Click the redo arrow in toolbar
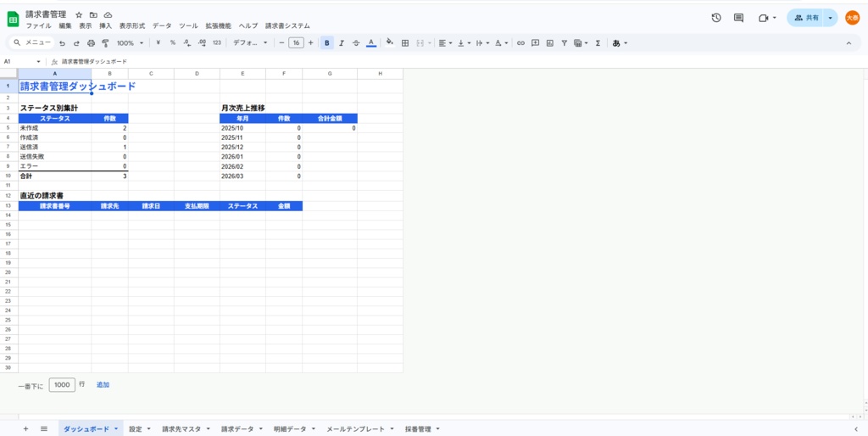This screenshot has height=436, width=868. 76,43
